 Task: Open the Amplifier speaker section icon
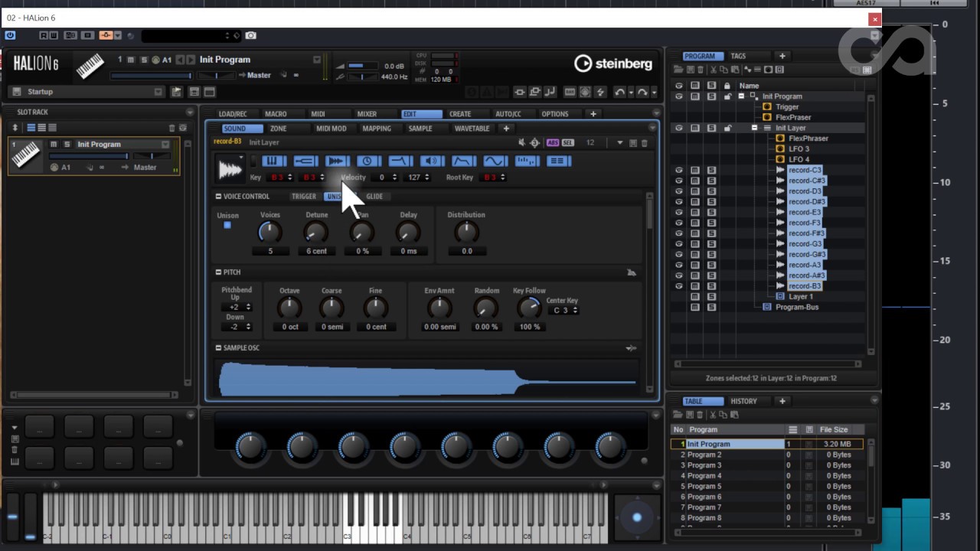[x=432, y=161]
